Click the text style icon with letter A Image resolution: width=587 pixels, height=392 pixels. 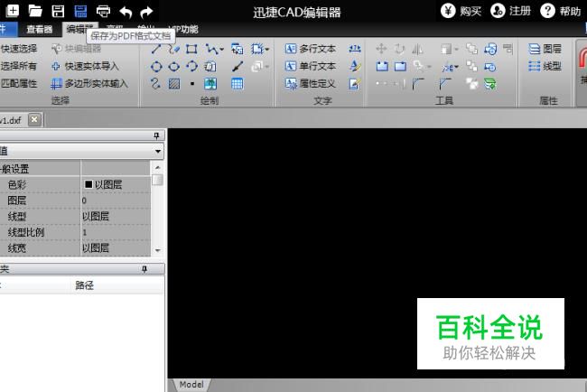(x=355, y=66)
